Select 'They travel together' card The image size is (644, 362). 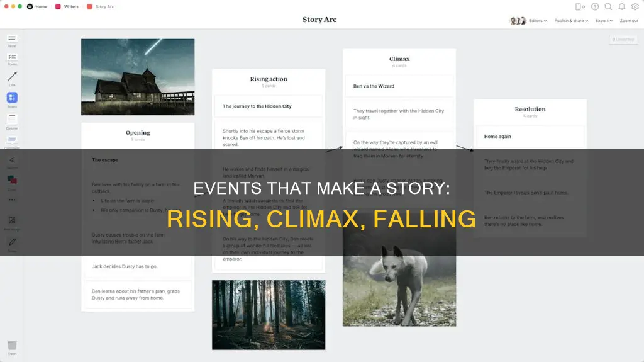point(399,114)
